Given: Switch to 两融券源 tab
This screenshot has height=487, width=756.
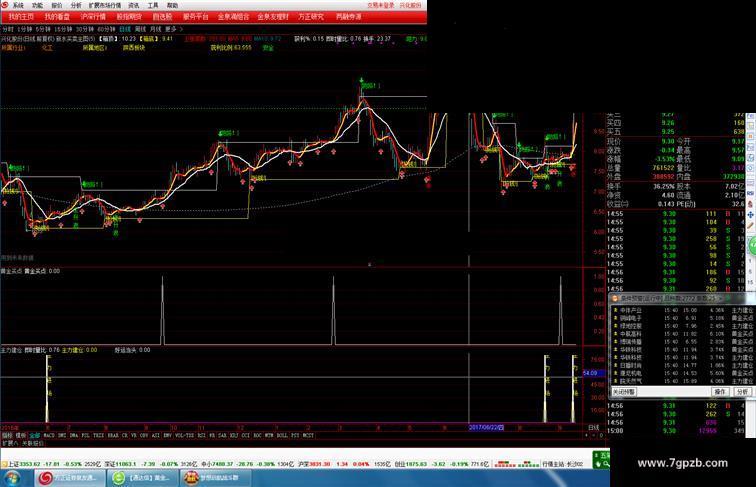Looking at the screenshot, I should point(349,16).
